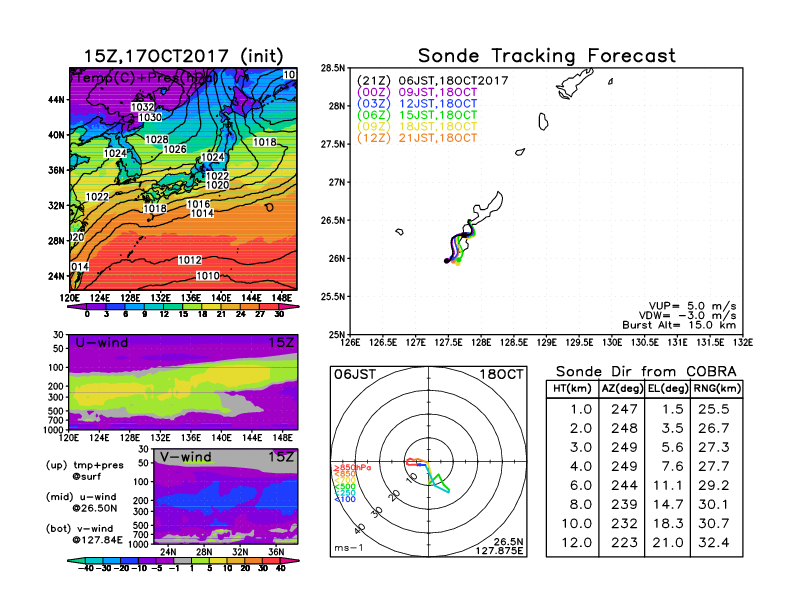Click the 'EL(deg)' column header
This screenshot has height=612, width=792.
click(668, 389)
